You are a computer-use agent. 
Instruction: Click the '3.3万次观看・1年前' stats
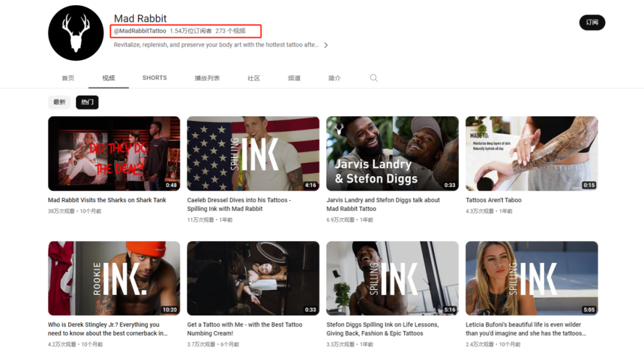point(350,344)
